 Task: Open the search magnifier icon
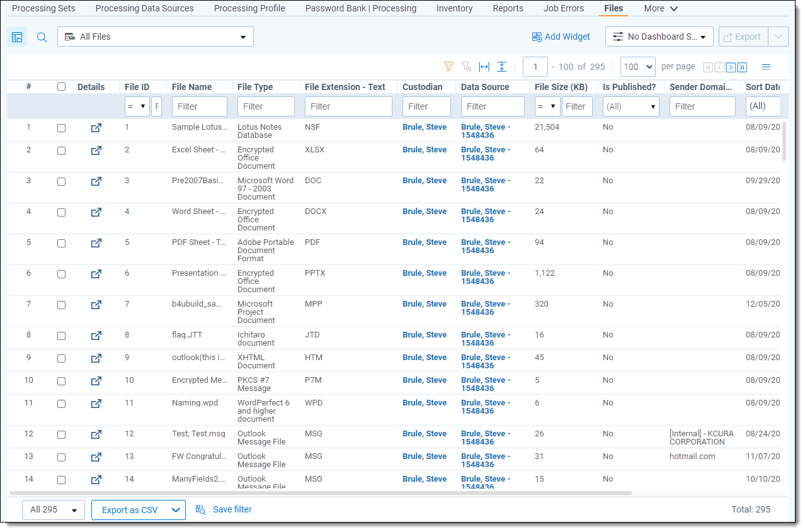42,37
